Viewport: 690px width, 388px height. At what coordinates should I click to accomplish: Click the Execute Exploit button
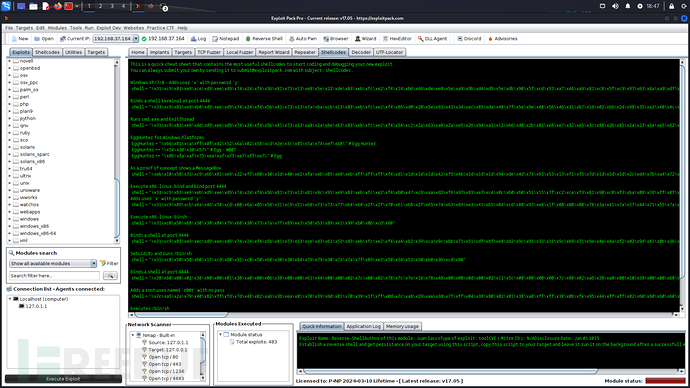pyautogui.click(x=63, y=379)
